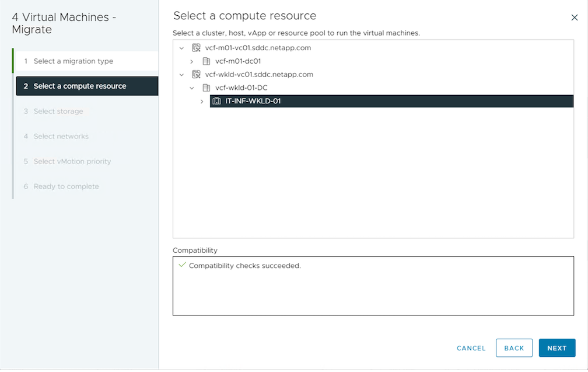Click the vCenter icon beside vcf-wkld-vc01.sddc.netapp.com
This screenshot has width=588, height=372.
point(197,75)
